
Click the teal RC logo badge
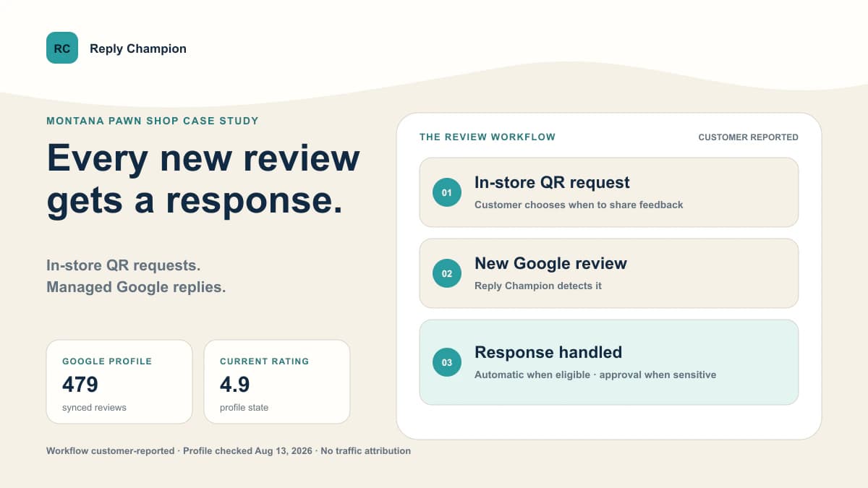pyautogui.click(x=62, y=48)
